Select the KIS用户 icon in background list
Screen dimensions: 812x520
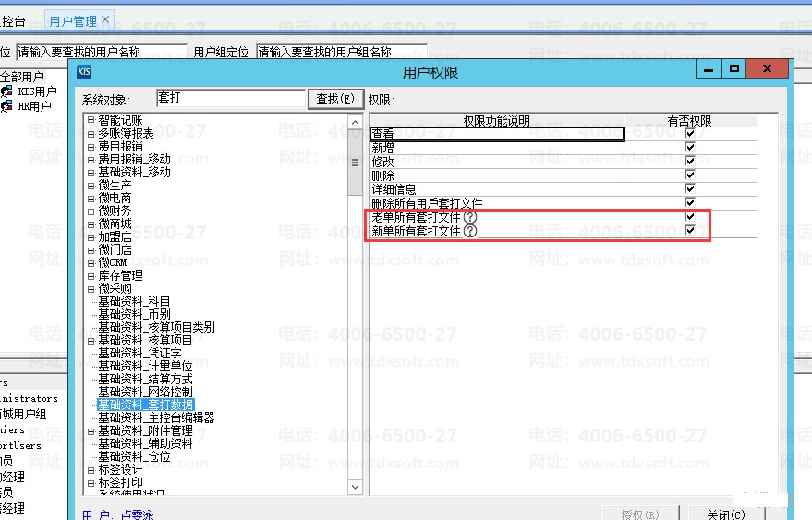tap(6, 91)
